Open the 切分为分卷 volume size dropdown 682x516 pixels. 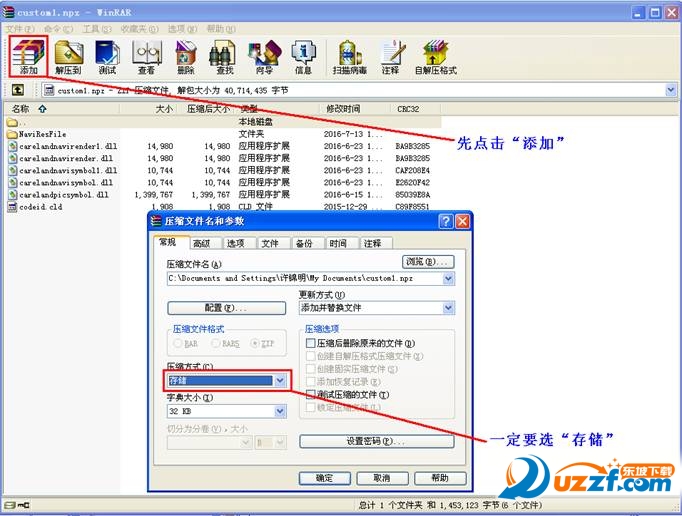point(246,443)
